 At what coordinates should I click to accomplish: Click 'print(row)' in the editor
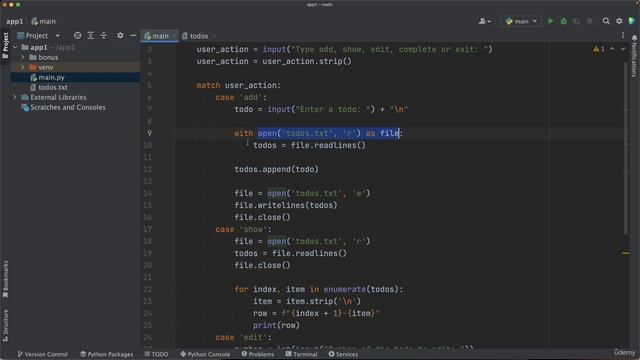point(276,325)
